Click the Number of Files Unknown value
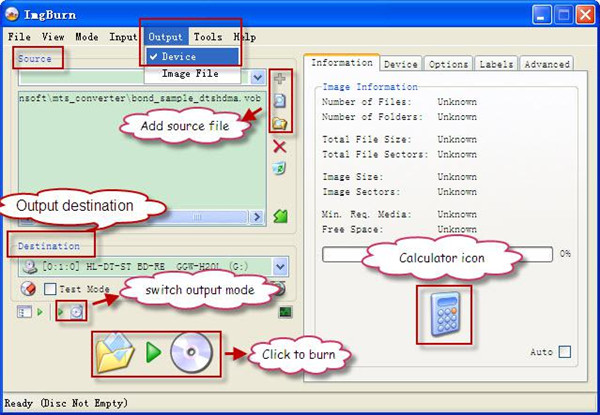This screenshot has height=415, width=600. pyautogui.click(x=457, y=102)
